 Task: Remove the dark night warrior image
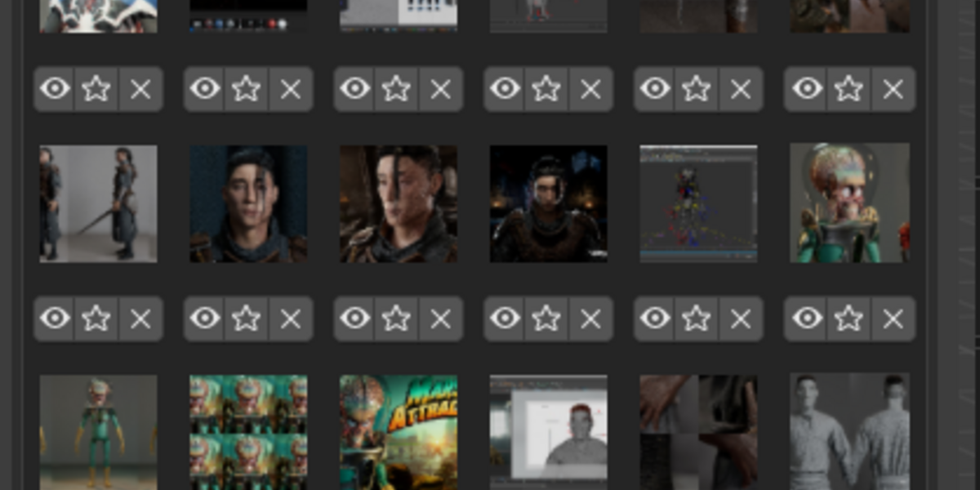coord(591,89)
